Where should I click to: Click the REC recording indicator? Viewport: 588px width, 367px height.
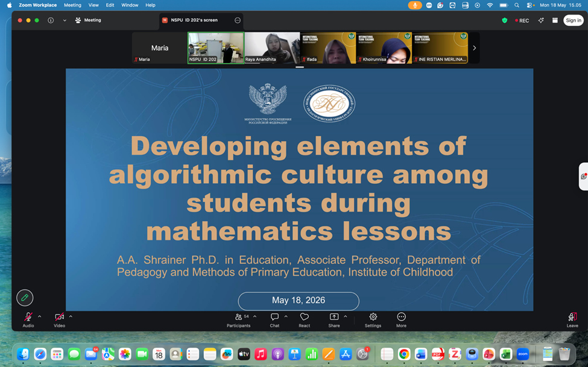pos(522,20)
